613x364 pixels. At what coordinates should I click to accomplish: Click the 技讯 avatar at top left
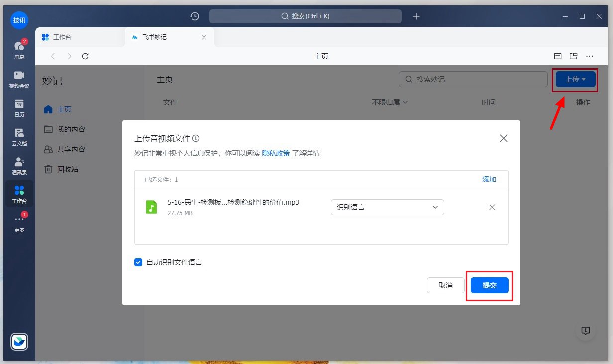[x=19, y=20]
